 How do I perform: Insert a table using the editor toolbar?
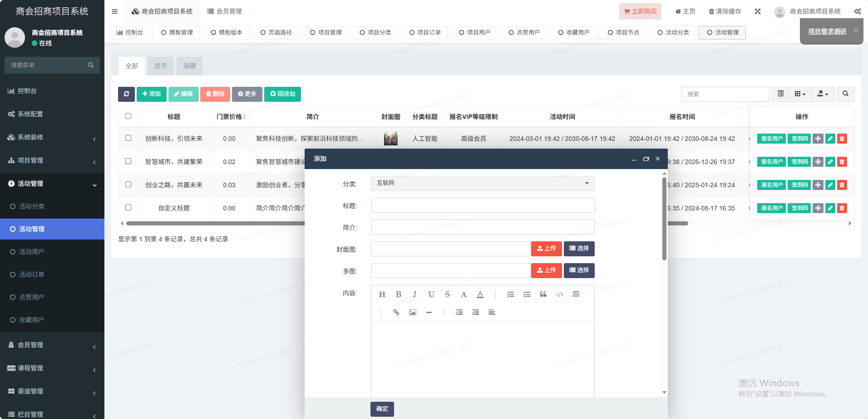pyautogui.click(x=576, y=294)
